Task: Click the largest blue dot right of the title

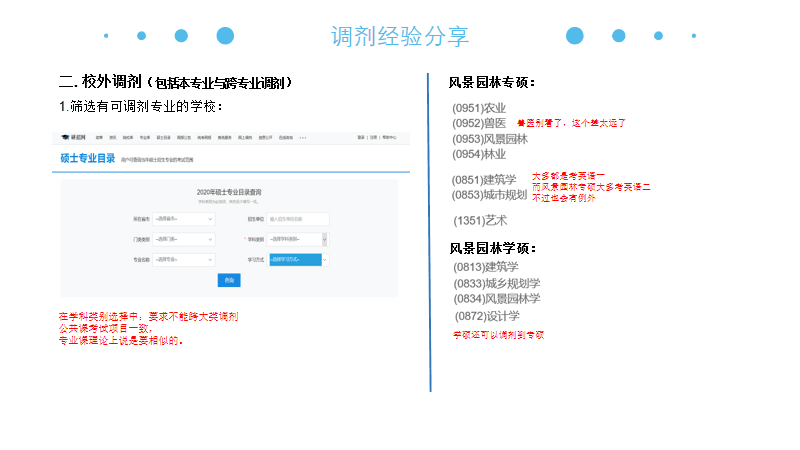Action: (575, 36)
